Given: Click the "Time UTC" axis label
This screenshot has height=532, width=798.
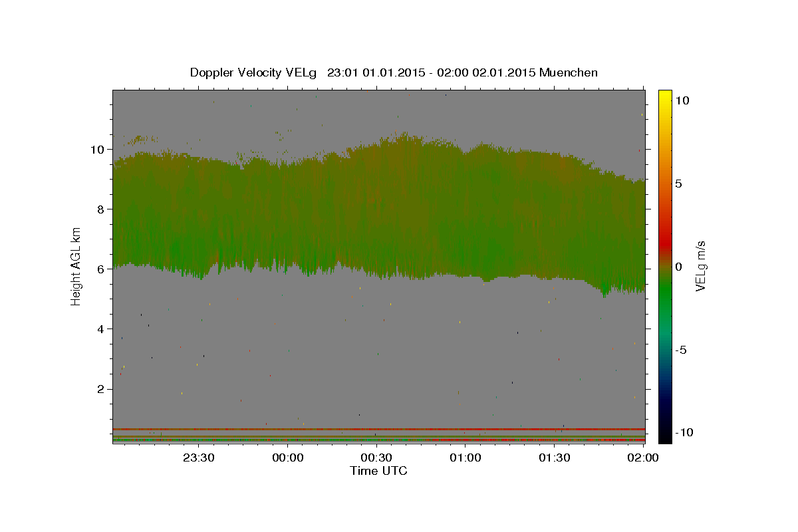Looking at the screenshot, I should (x=378, y=471).
